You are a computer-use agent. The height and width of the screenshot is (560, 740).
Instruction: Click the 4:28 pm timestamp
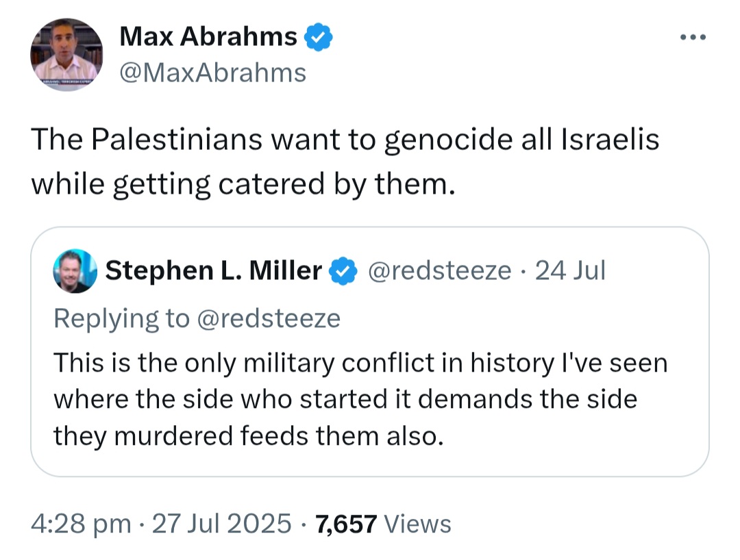81,524
